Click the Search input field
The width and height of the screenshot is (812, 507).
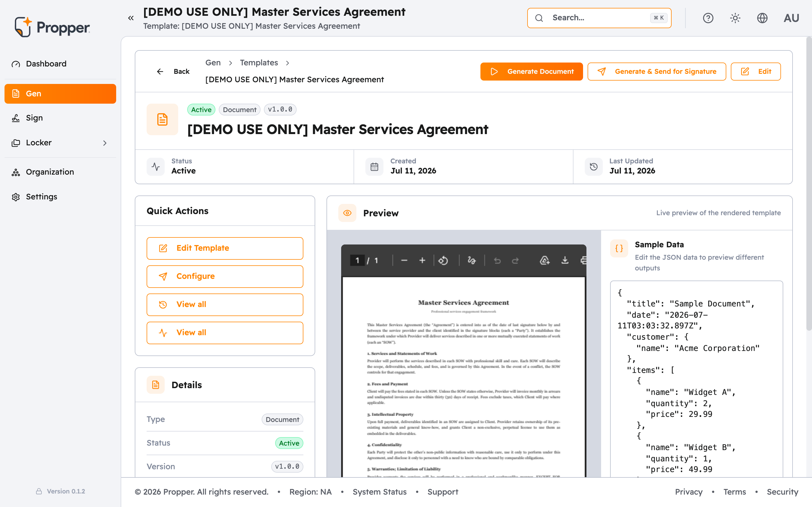(599, 18)
